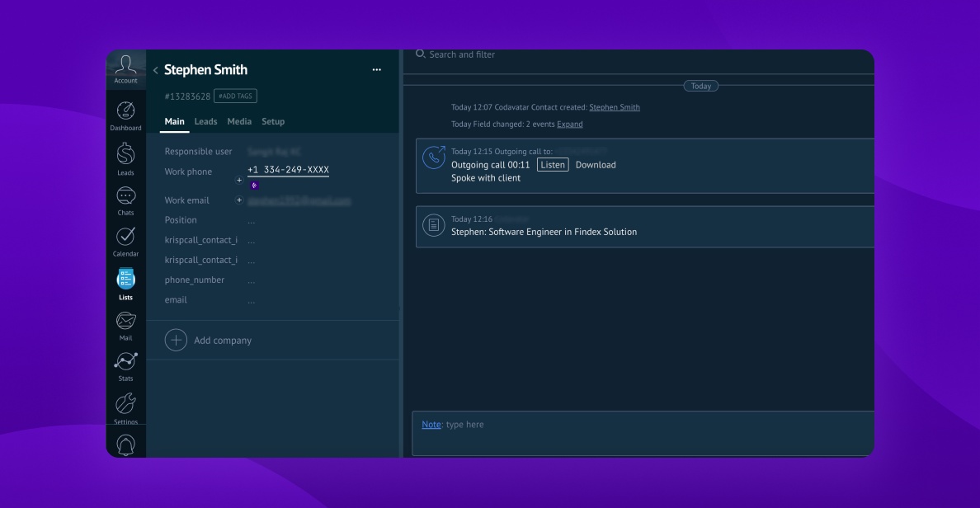Open the Stats sidebar icon
The image size is (980, 508).
tap(125, 363)
